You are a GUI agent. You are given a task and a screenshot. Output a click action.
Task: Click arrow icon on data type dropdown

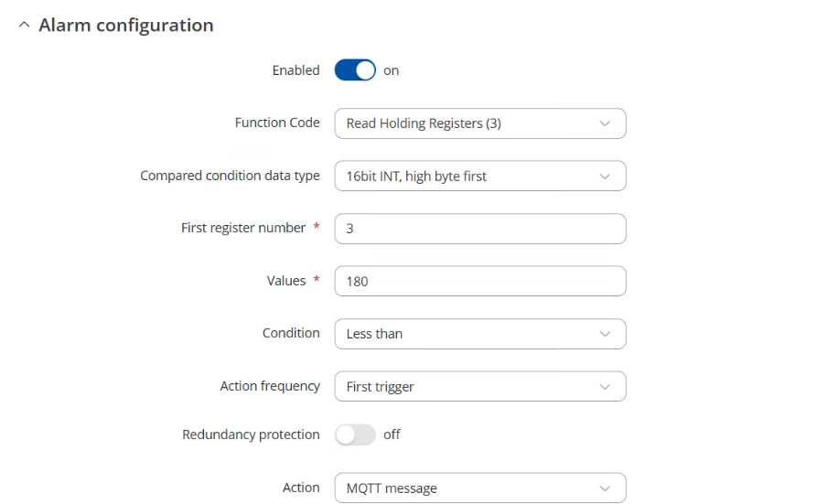pos(605,177)
